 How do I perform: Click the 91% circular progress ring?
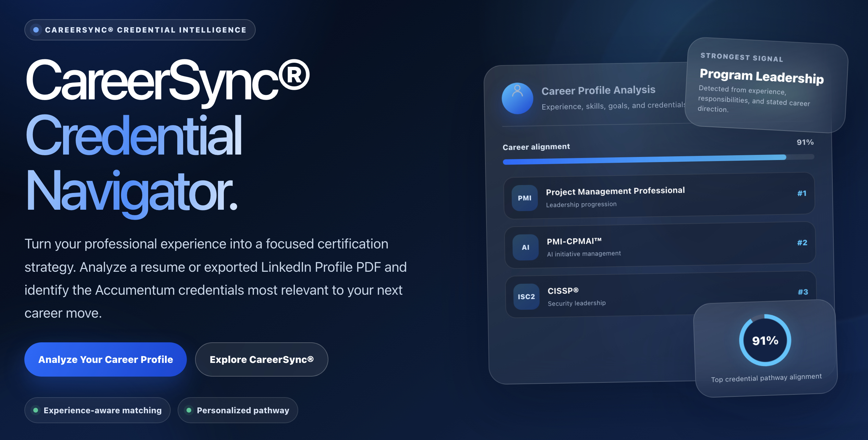pos(765,340)
